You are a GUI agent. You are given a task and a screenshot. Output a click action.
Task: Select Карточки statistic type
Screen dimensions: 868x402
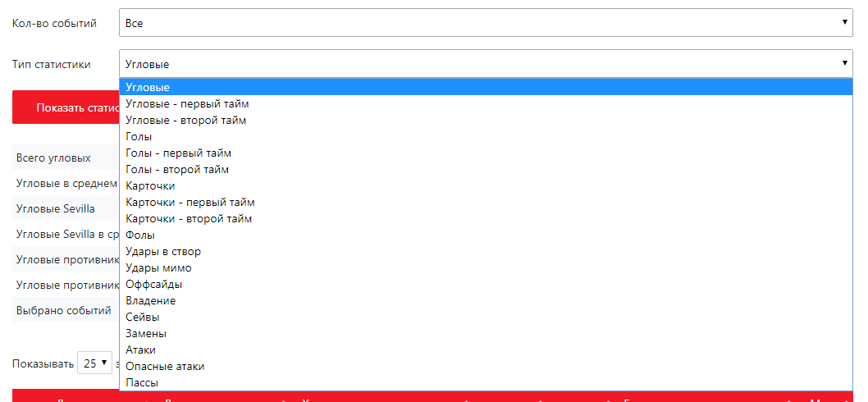tap(150, 186)
